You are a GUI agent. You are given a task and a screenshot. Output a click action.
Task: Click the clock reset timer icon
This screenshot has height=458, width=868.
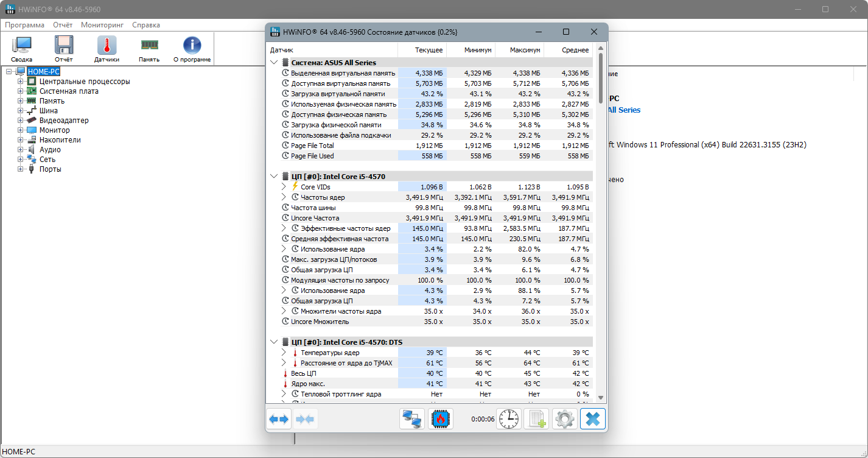click(x=509, y=419)
